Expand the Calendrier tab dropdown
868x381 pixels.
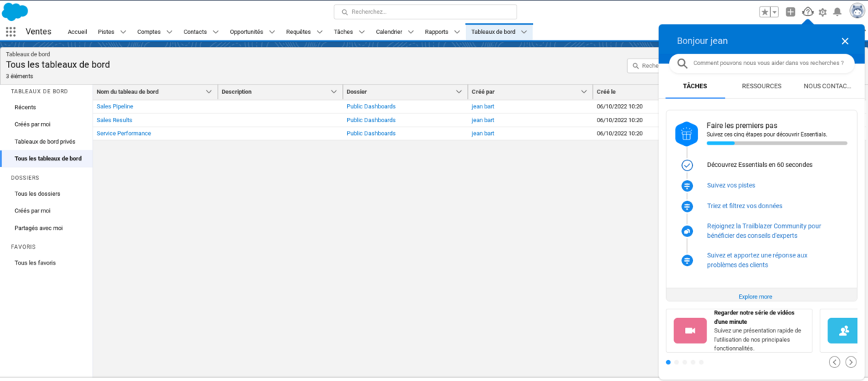click(x=411, y=32)
